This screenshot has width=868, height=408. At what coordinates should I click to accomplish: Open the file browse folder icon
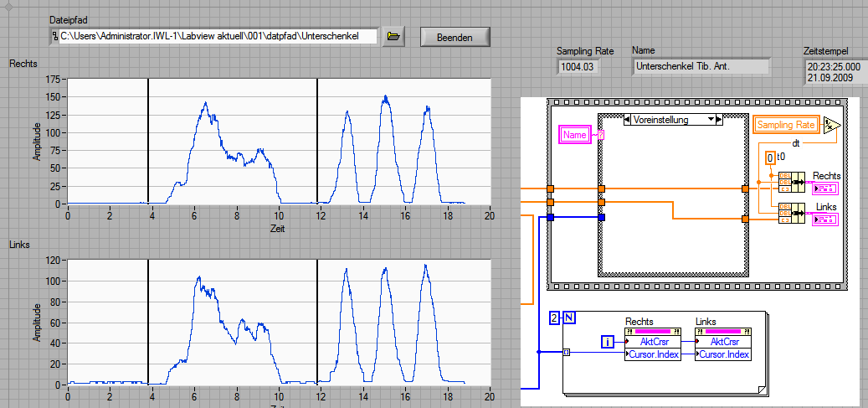[x=393, y=37]
